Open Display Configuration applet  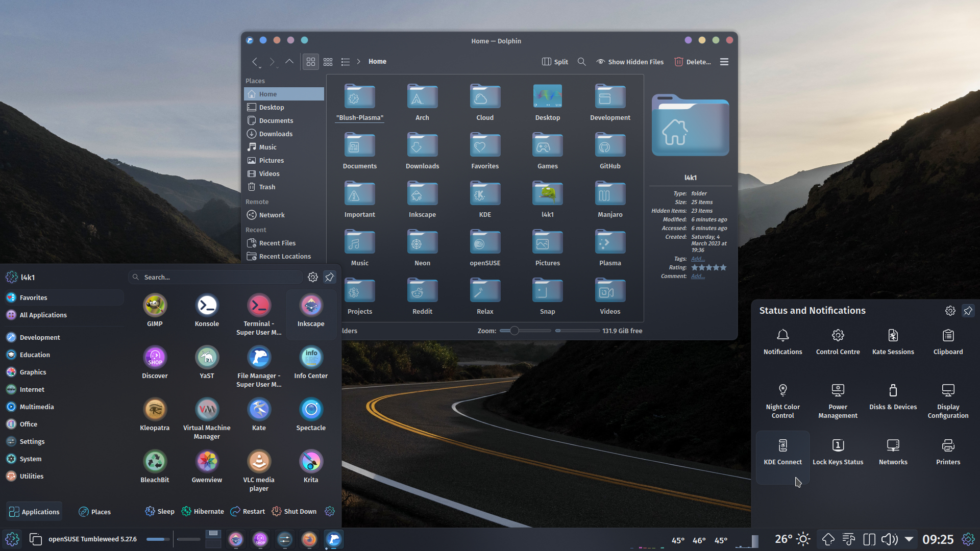[948, 401]
